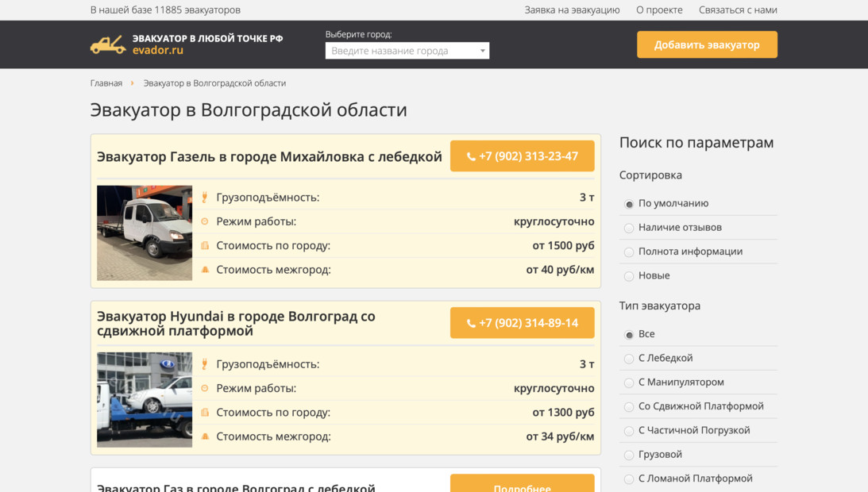Click the от 1300 руб price value
This screenshot has width=868, height=492.
pyautogui.click(x=563, y=413)
